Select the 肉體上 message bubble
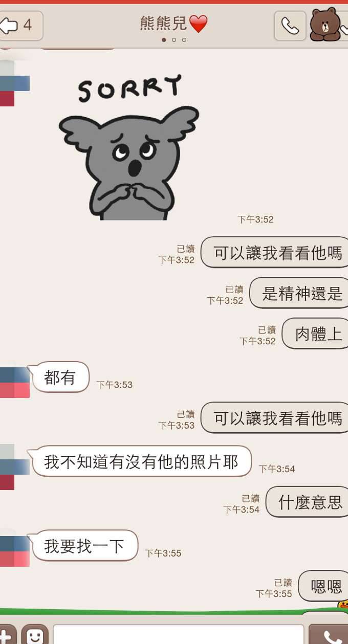 tap(316, 334)
